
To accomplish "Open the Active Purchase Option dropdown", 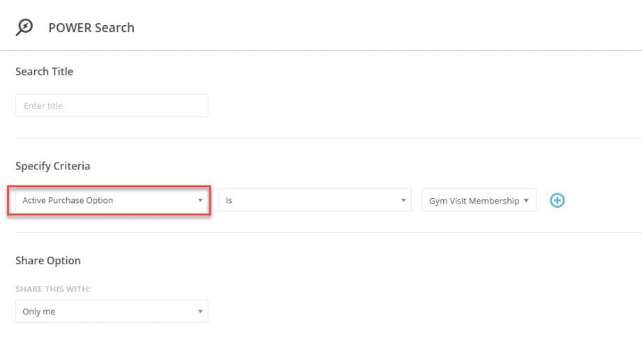I will tap(112, 200).
